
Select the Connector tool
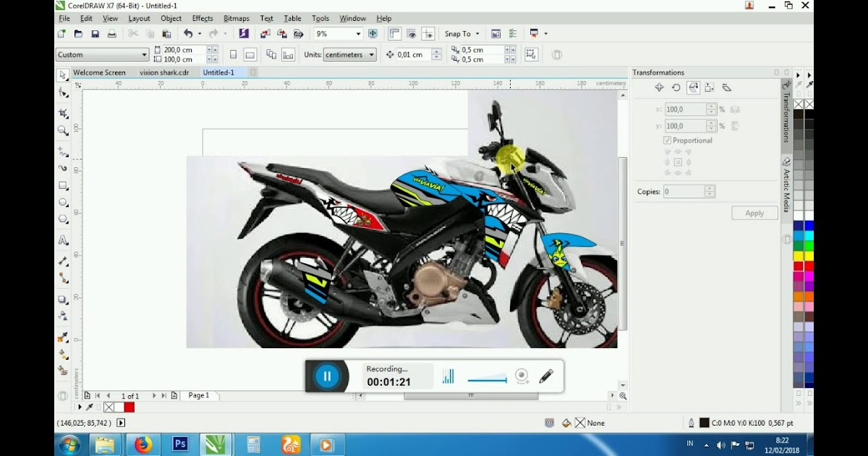coord(63,278)
